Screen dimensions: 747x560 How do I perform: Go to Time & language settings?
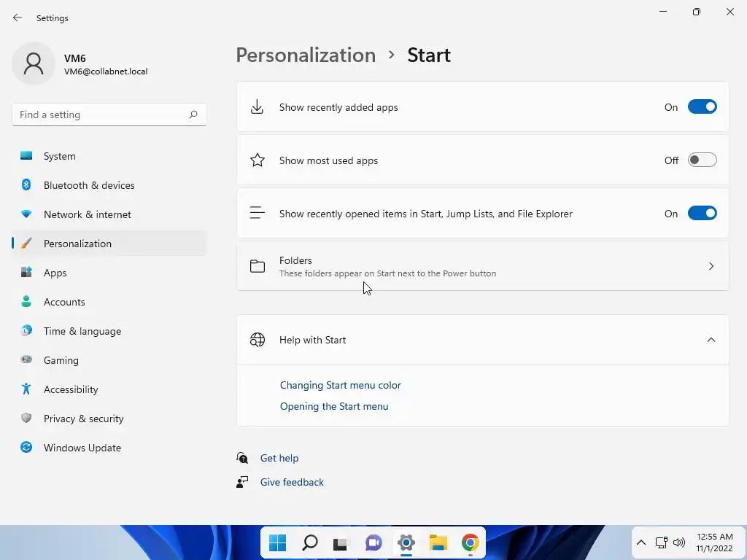point(109,331)
